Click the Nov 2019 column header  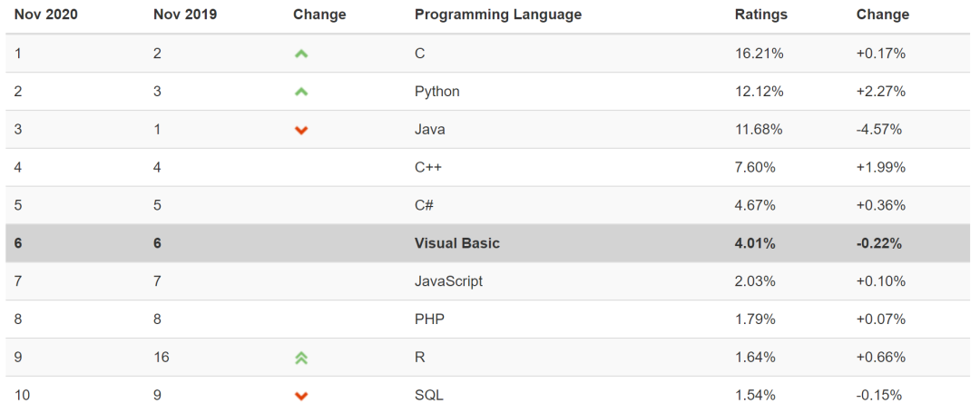pos(185,15)
